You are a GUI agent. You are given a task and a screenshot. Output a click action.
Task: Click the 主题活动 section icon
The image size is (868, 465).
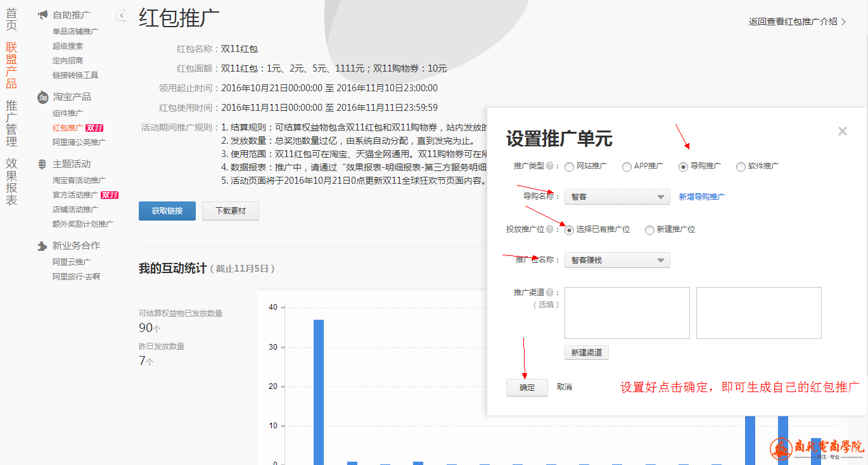42,164
